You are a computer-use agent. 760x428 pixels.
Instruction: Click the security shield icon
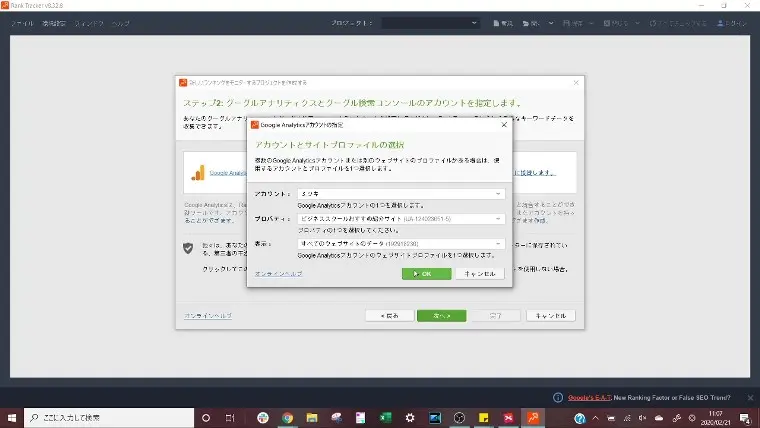[188, 247]
